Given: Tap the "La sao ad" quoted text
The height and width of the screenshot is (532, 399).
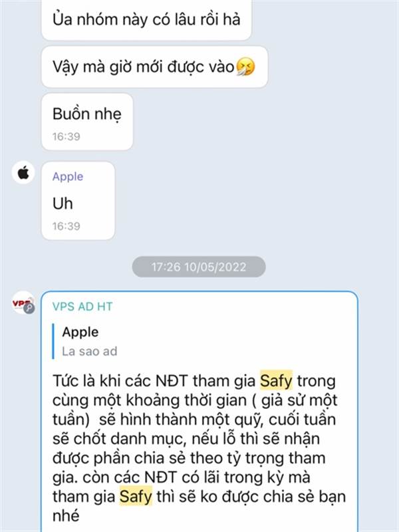Looking at the screenshot, I should [89, 351].
